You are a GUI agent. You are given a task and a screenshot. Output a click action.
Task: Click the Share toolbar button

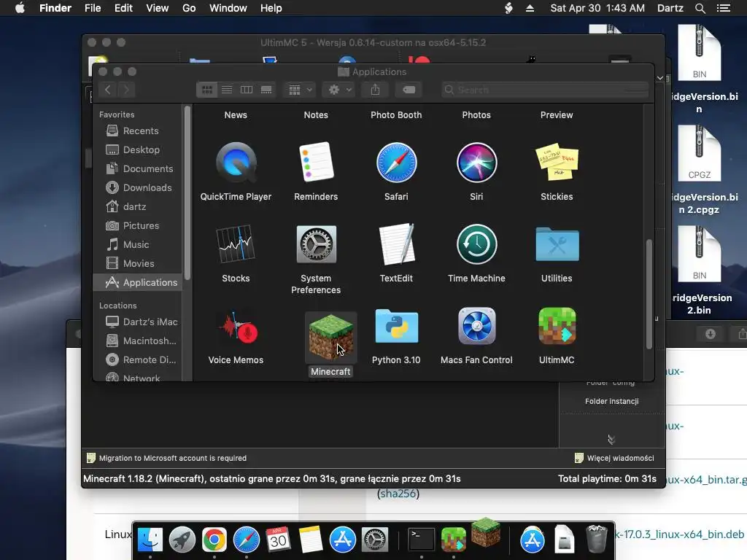pos(376,90)
